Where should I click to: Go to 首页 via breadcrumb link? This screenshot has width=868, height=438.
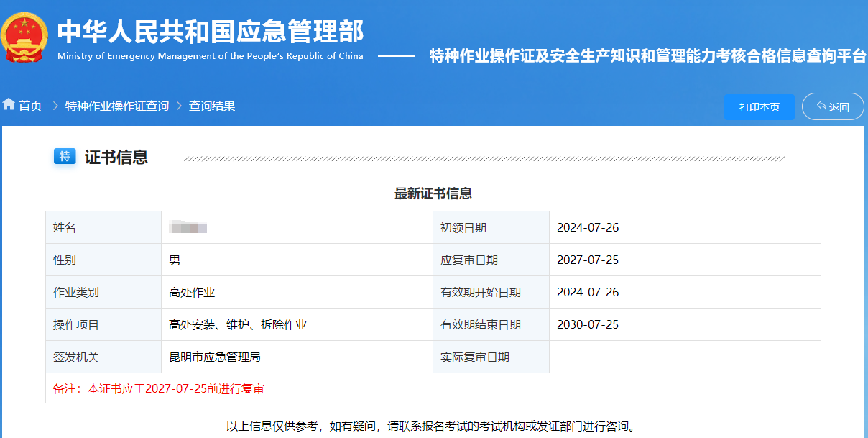[30, 106]
